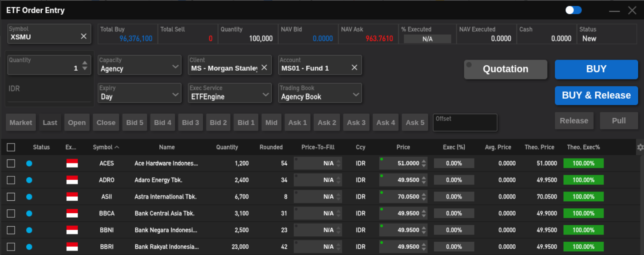Click the Bank Central Asia Tbk. name

click(164, 213)
